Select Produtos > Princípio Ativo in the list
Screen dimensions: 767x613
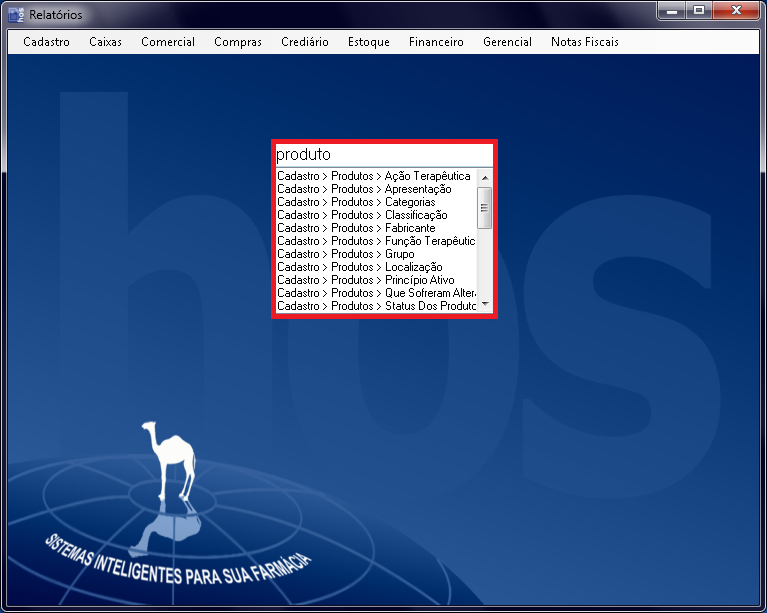pos(365,280)
